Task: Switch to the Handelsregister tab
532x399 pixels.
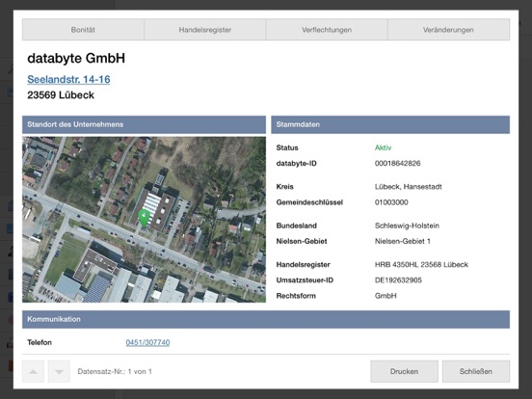Action: click(x=205, y=30)
